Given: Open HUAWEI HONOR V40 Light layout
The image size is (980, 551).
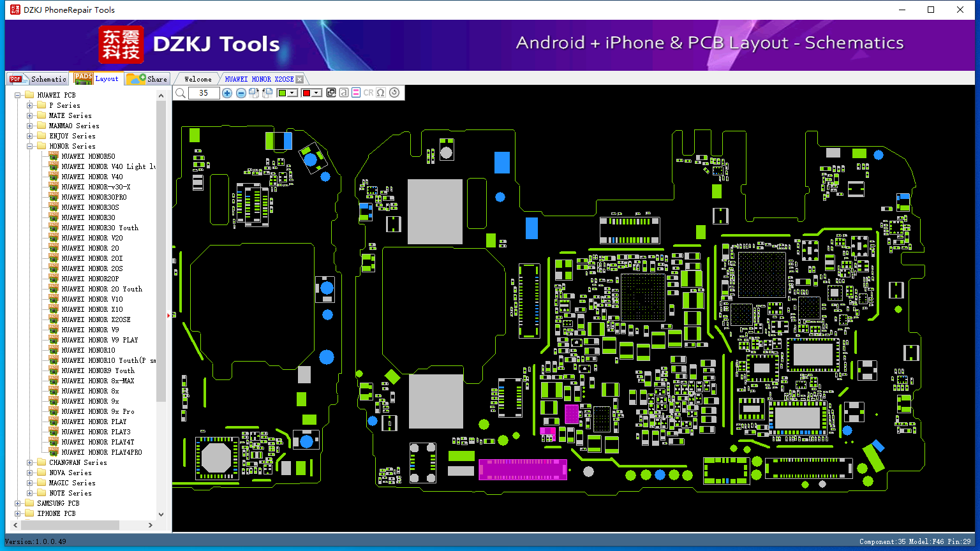Looking at the screenshot, I should (108, 166).
